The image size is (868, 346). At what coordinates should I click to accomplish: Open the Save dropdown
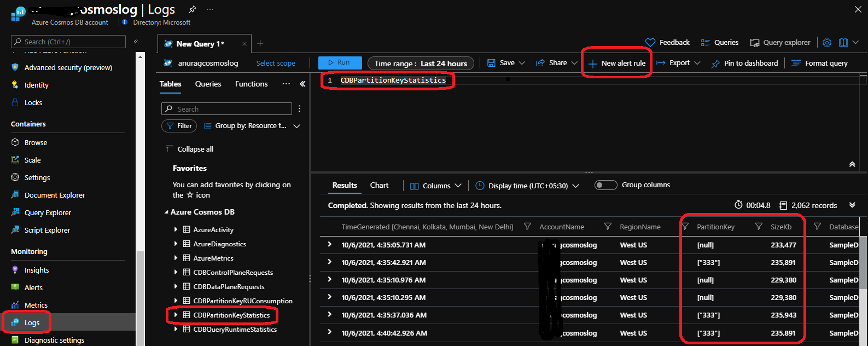[x=506, y=63]
